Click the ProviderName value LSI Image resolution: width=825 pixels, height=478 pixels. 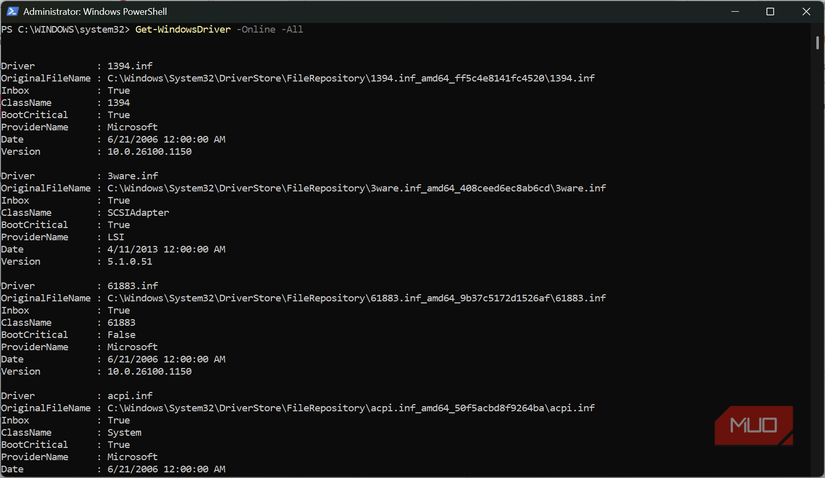point(116,237)
